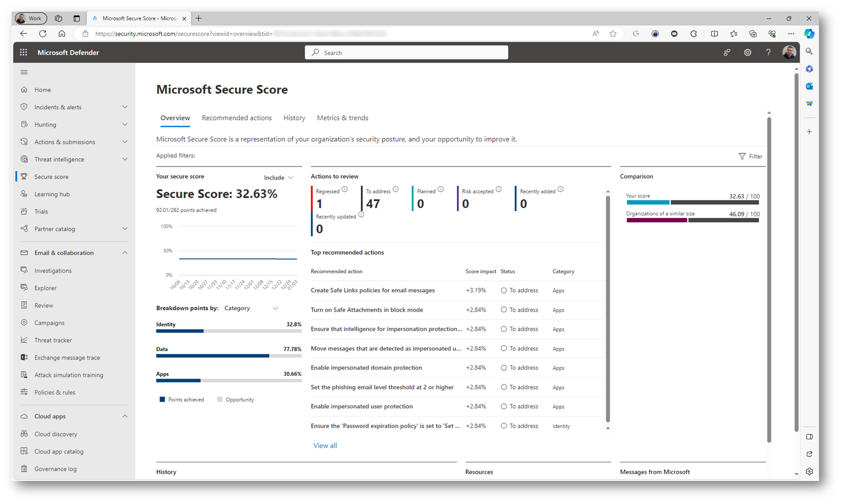Select status circle for intelligence for impersonation protection

tap(503, 329)
